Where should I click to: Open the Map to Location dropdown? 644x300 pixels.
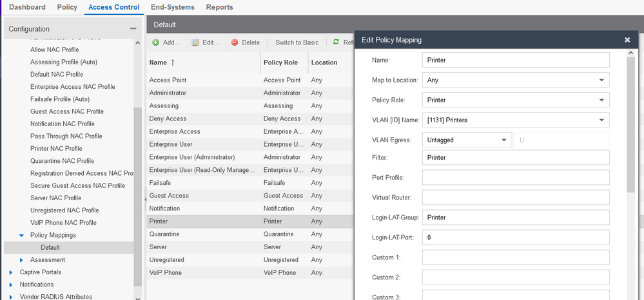click(601, 80)
